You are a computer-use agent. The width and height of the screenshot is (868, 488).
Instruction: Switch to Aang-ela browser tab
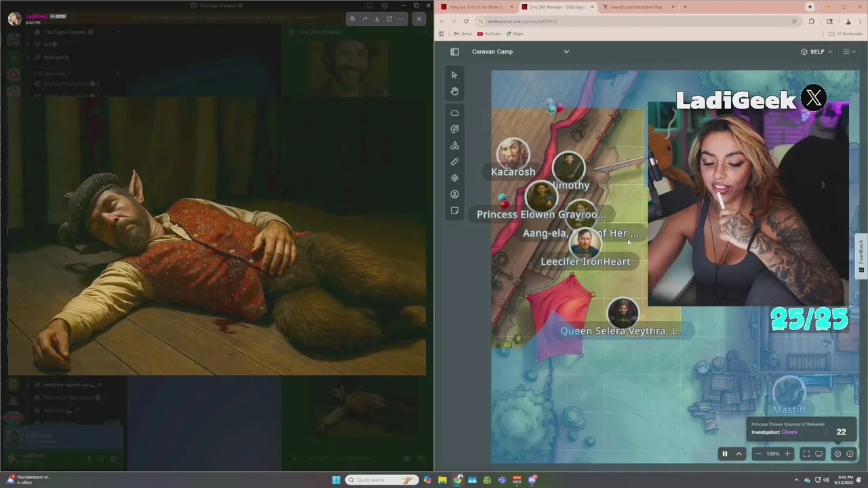pyautogui.click(x=475, y=7)
